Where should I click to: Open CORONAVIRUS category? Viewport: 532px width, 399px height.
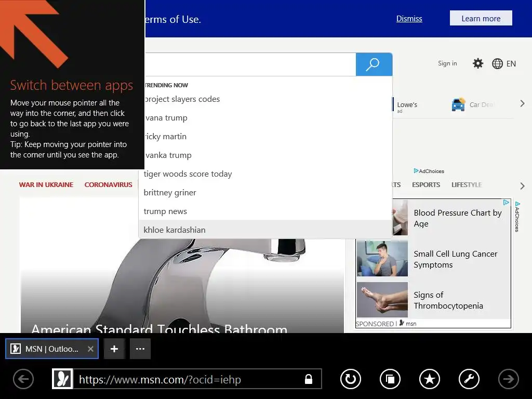pos(108,185)
